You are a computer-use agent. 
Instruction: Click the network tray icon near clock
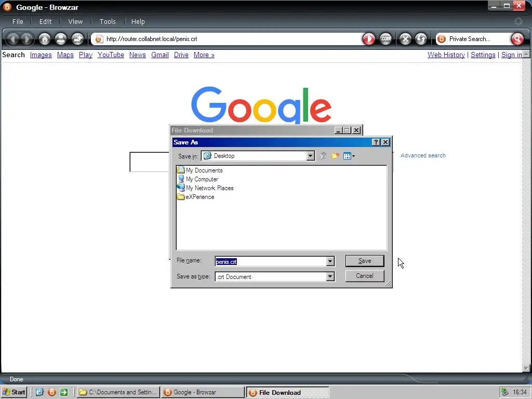[504, 392]
